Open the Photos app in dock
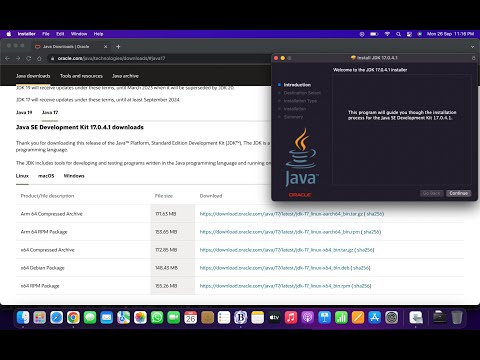Viewport: 480px width, 360px height. 140,318
